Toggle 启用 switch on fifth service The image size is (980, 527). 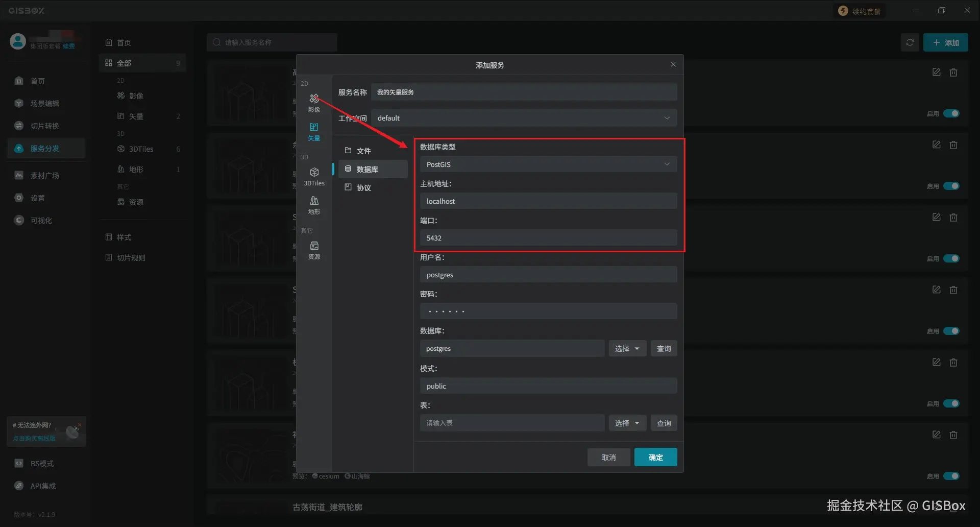(951, 403)
